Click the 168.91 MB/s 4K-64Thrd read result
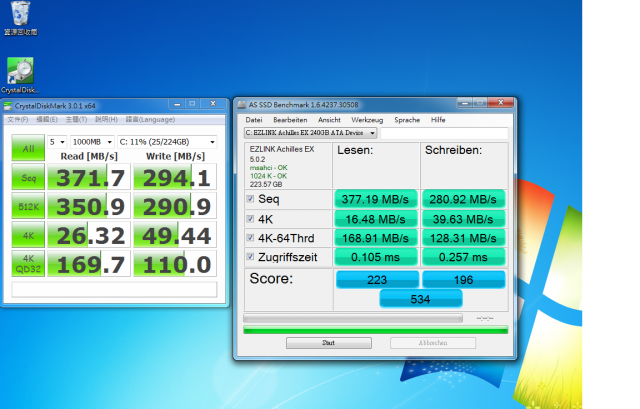Image resolution: width=640 pixels, height=409 pixels. point(376,238)
